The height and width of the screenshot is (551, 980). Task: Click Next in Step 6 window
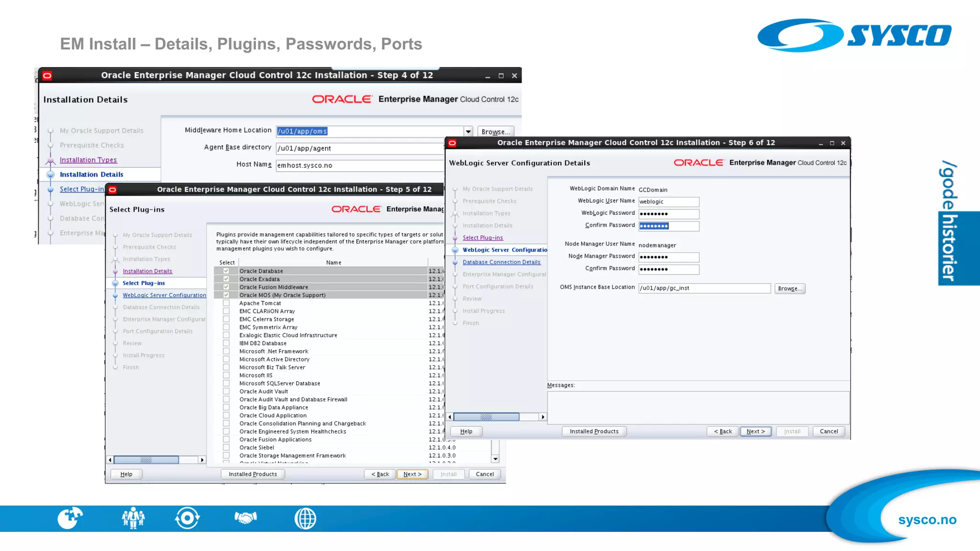[756, 431]
